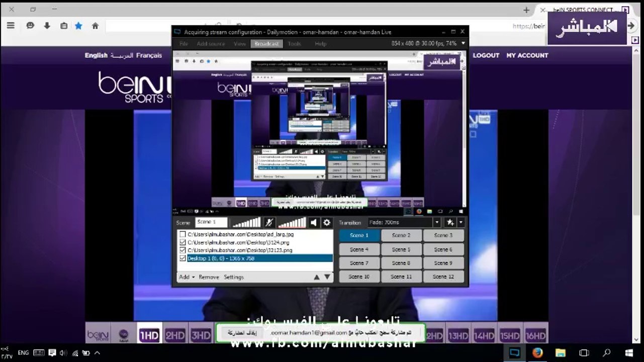The width and height of the screenshot is (644, 362).
Task: Expand the resolution 854 x 480 dropdown
Action: click(x=463, y=44)
